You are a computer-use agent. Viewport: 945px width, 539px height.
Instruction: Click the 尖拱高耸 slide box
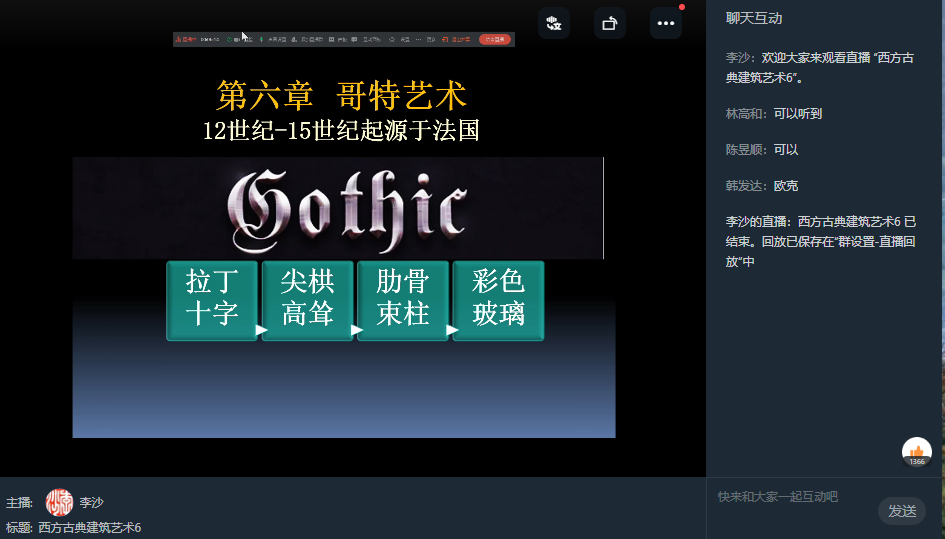(307, 299)
